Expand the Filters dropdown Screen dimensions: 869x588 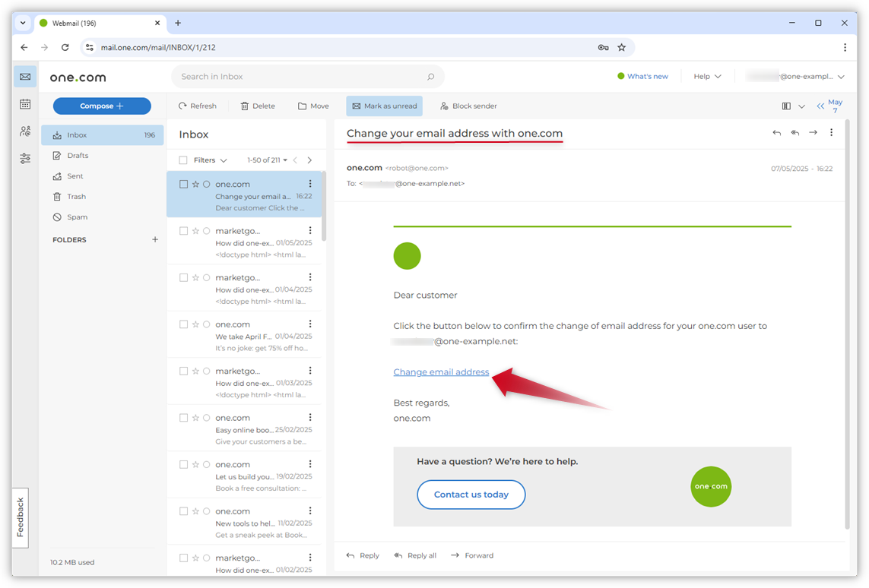click(210, 160)
